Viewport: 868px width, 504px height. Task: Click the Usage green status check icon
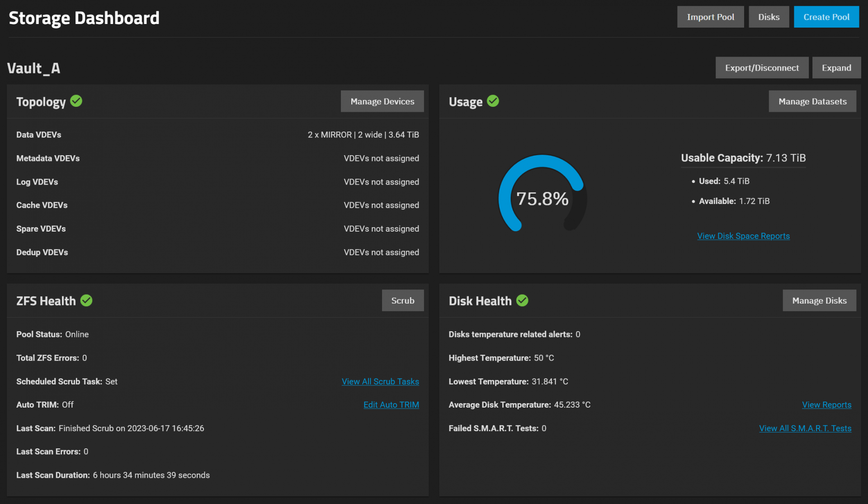click(493, 101)
